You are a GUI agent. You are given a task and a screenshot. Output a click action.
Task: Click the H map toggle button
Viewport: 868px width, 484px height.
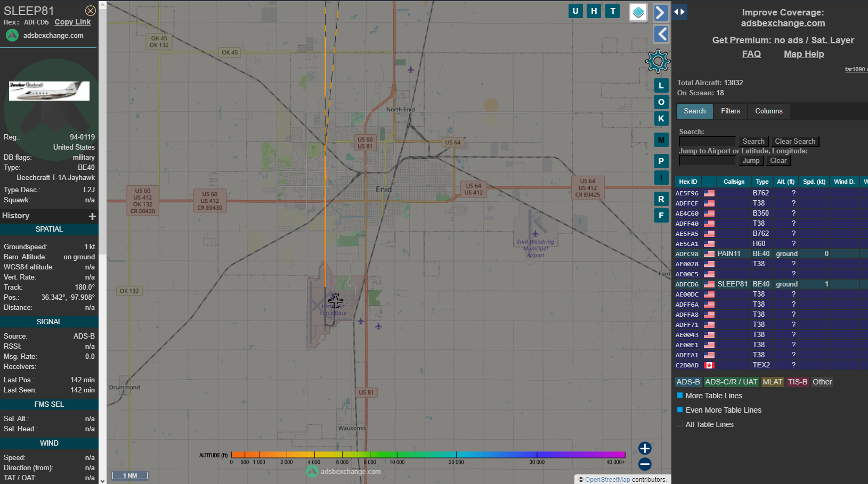(x=594, y=11)
